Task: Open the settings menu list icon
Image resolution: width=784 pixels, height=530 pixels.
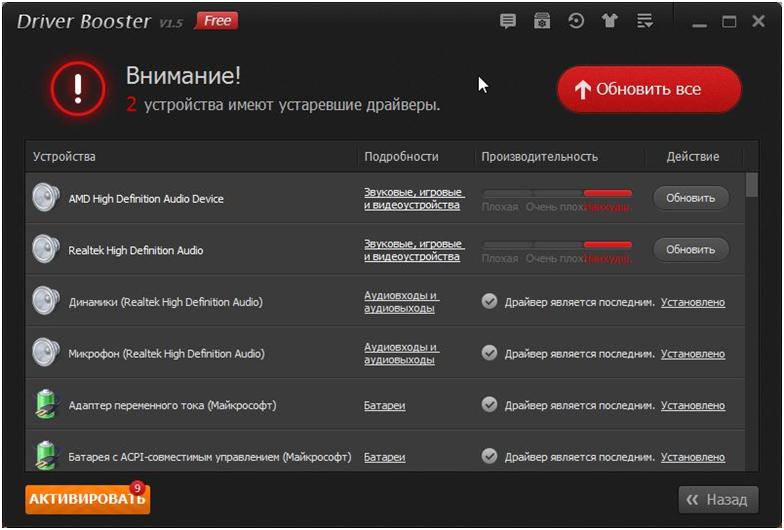Action: 644,21
